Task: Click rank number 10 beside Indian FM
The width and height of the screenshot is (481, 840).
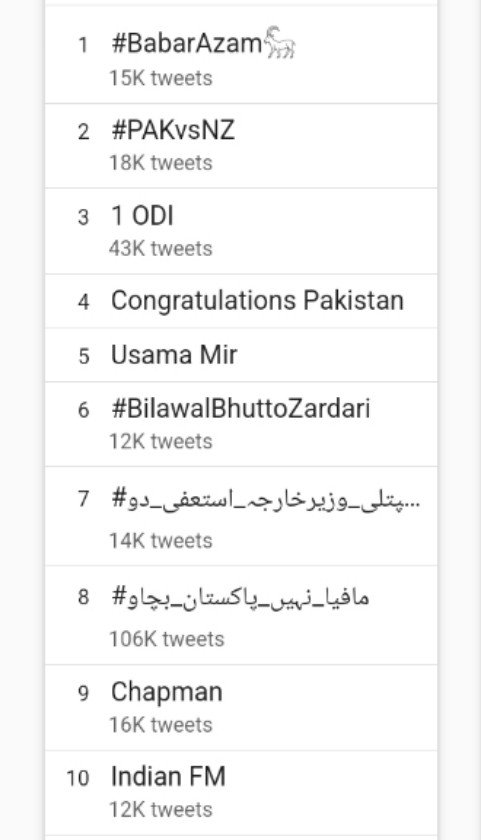Action: pos(78,778)
